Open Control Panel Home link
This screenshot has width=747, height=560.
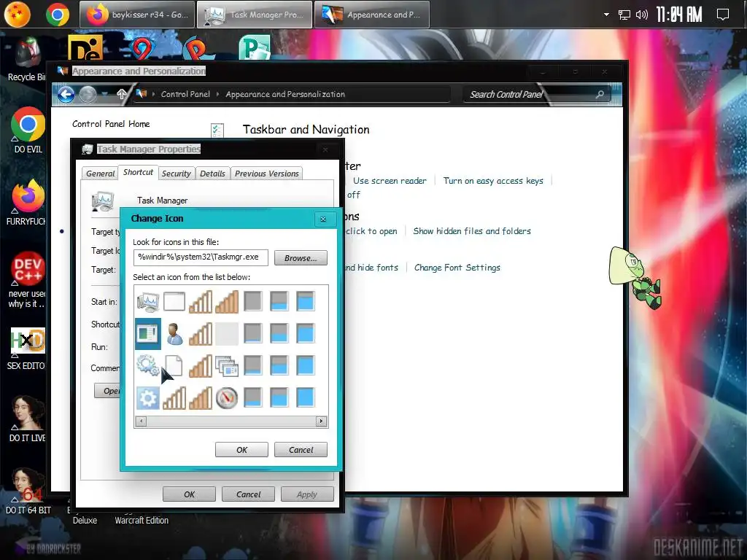(111, 124)
